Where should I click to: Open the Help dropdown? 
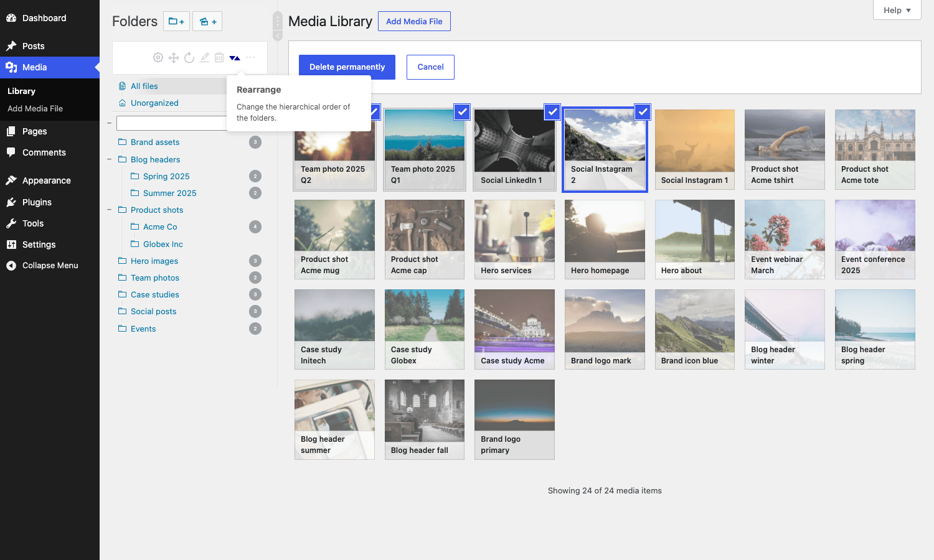tap(897, 10)
